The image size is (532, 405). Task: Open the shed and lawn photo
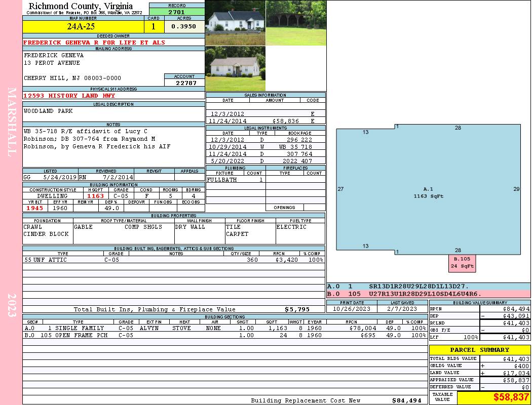296,23
